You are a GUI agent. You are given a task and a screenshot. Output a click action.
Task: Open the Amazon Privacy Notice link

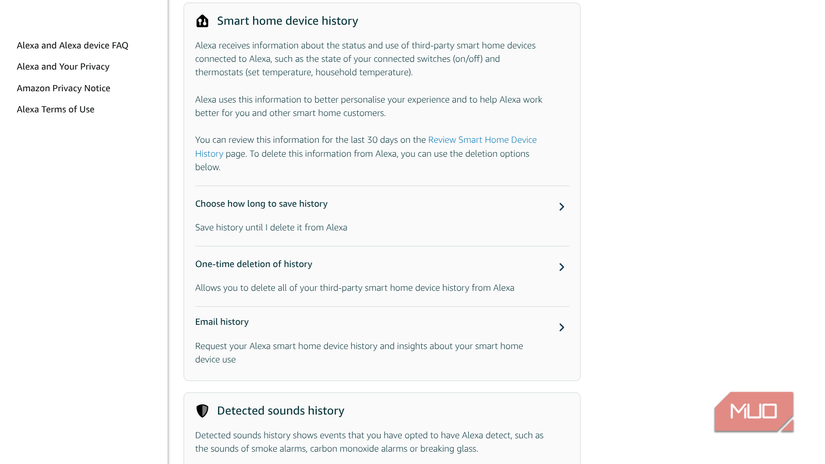(x=63, y=88)
